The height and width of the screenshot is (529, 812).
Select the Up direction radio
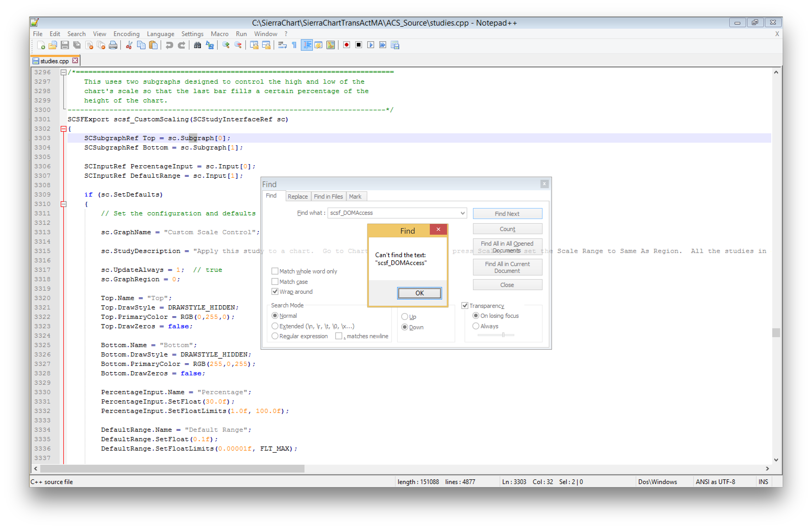(x=405, y=317)
